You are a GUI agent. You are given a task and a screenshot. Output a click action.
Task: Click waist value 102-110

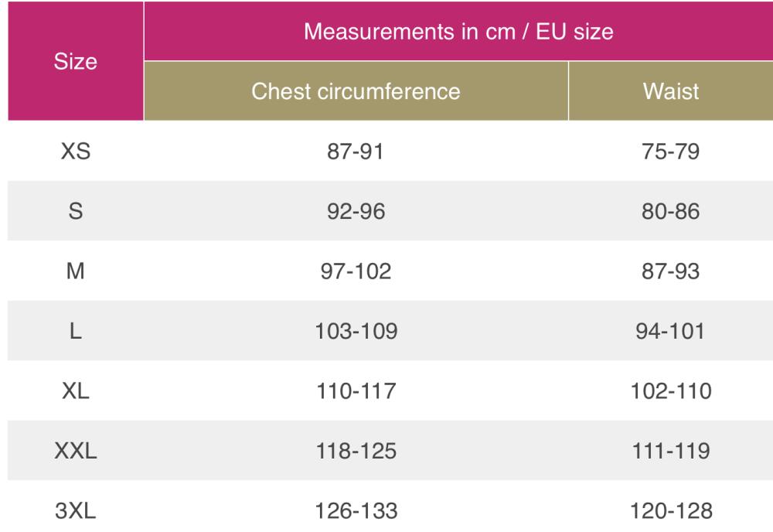(x=670, y=391)
